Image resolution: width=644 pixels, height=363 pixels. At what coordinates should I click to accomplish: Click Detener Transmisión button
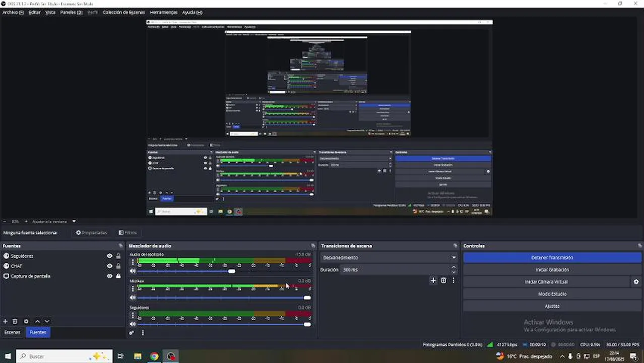point(552,258)
